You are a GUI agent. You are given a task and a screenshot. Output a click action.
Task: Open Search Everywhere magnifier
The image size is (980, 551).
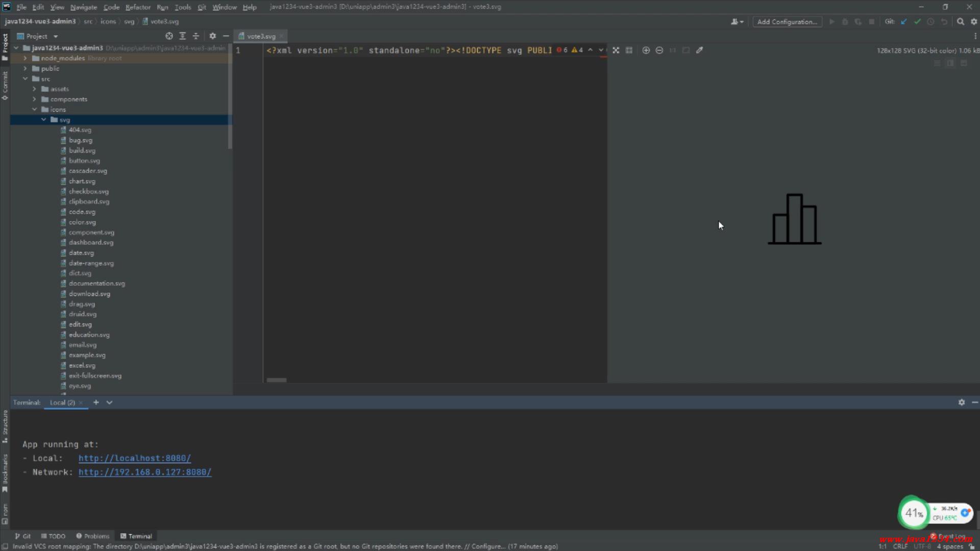[960, 21]
